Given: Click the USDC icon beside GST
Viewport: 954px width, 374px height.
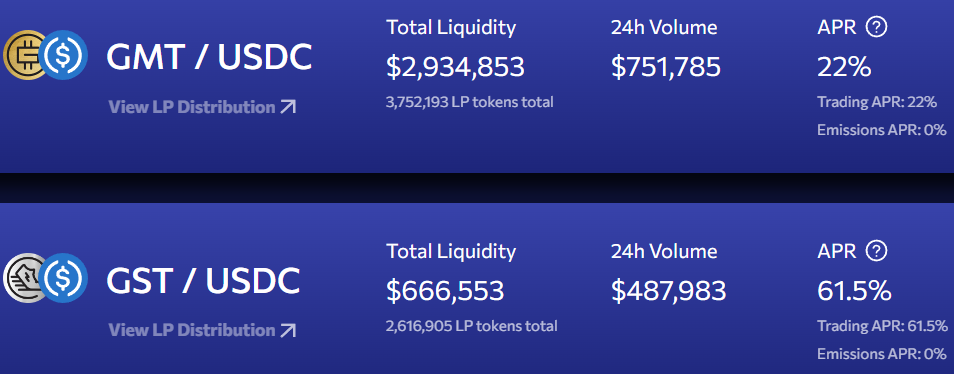Looking at the screenshot, I should point(64,279).
